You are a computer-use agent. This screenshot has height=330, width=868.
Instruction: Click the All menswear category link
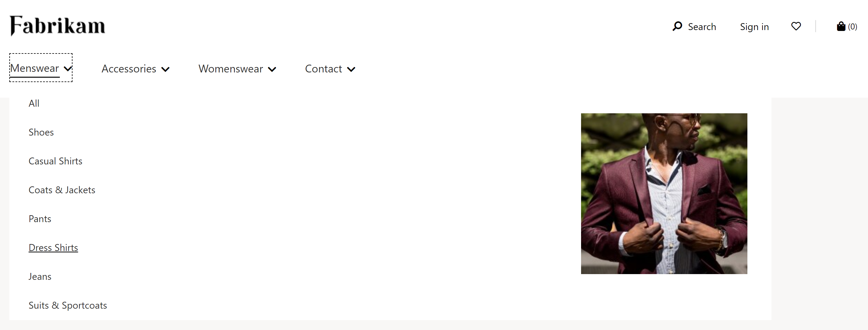pos(34,103)
